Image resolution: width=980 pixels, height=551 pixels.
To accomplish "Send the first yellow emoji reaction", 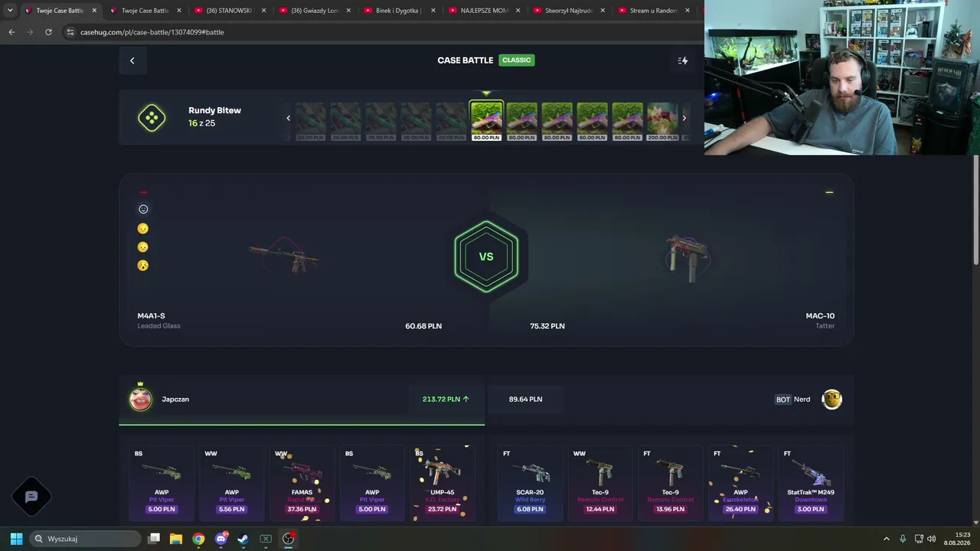I will [143, 228].
